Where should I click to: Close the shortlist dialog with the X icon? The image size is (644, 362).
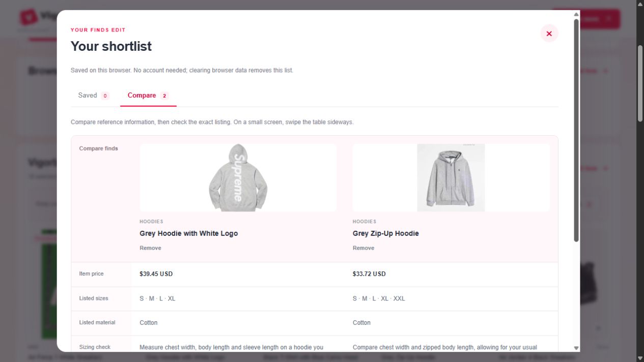coord(549,34)
